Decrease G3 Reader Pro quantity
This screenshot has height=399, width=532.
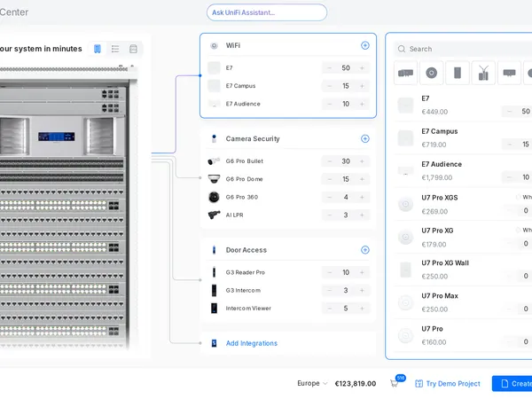coord(330,272)
